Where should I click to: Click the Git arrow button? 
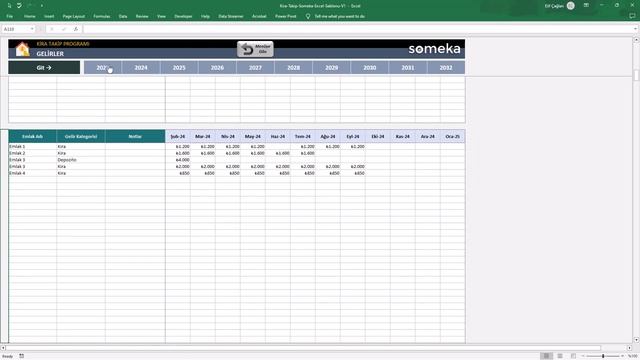pos(44,68)
